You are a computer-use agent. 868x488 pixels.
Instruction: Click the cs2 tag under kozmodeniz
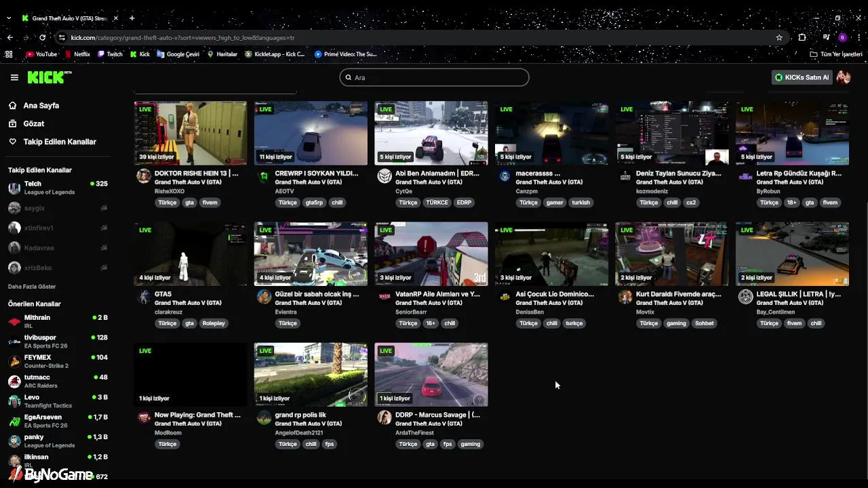tap(691, 203)
